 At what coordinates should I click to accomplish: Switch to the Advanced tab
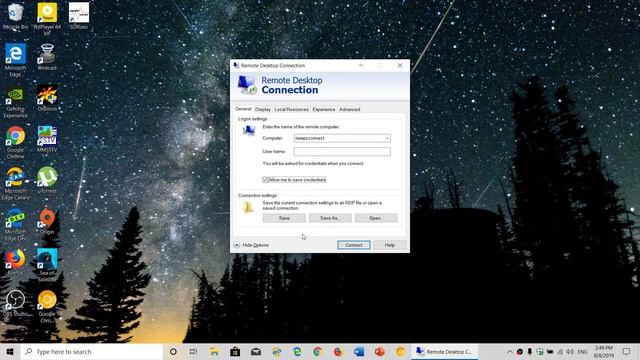point(349,109)
